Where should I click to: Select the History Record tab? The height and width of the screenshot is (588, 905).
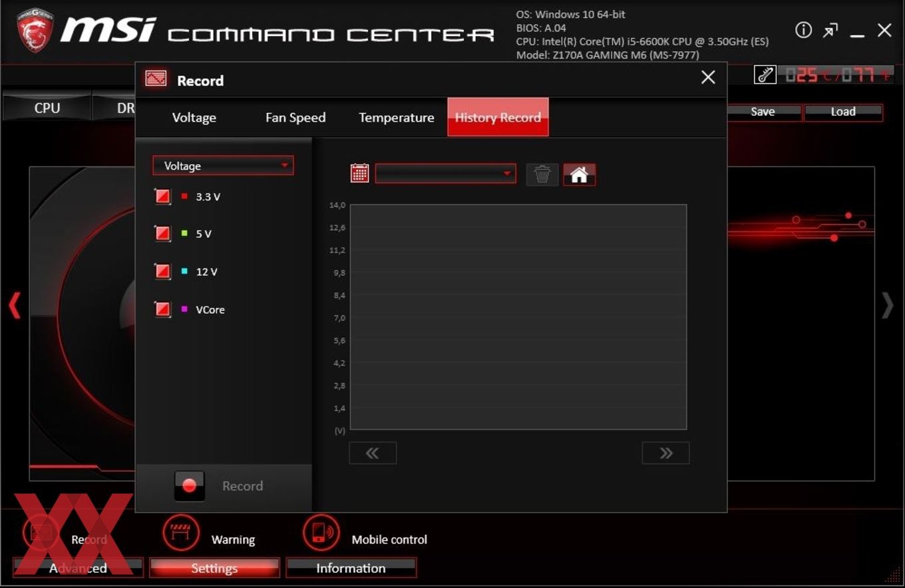[498, 118]
